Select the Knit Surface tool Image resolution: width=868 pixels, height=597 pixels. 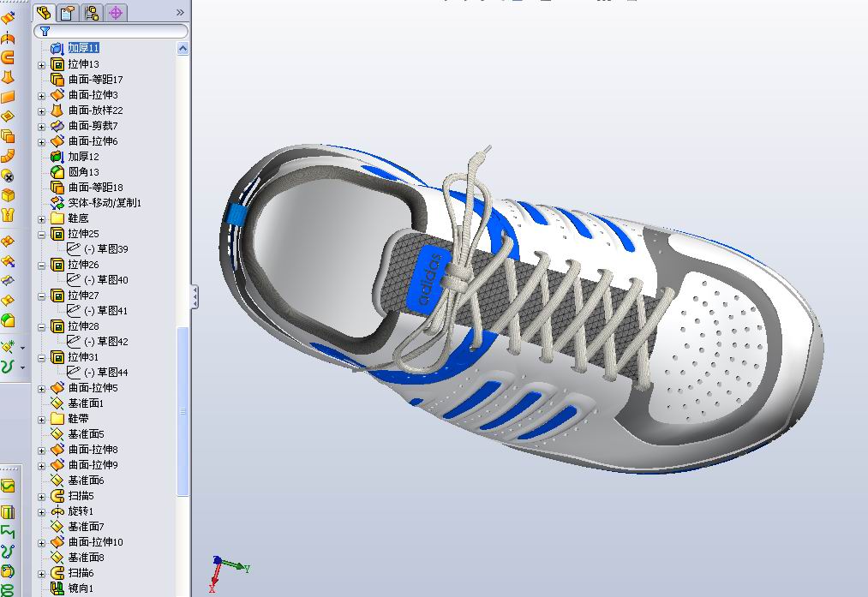pos(8,215)
